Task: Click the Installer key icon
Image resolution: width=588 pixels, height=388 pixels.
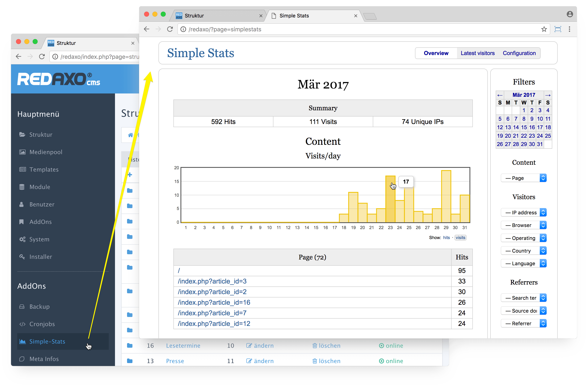Action: click(22, 257)
